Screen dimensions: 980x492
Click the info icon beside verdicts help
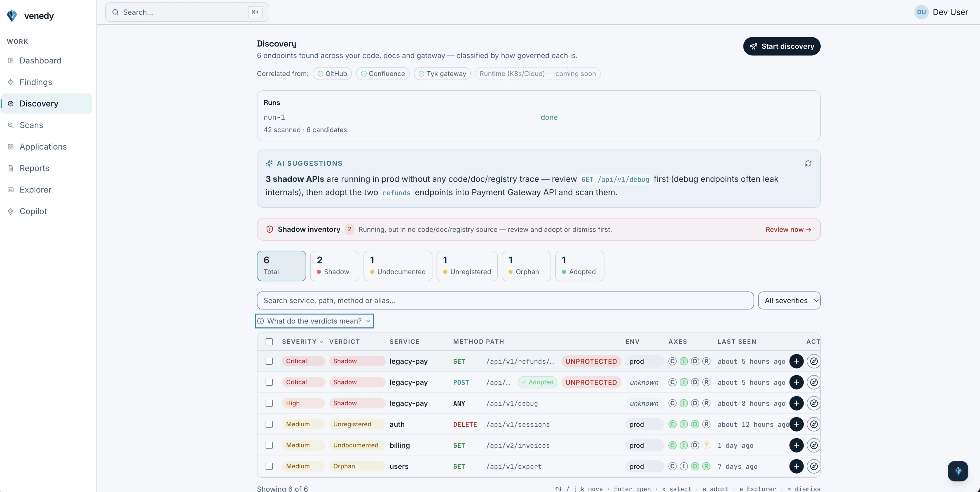click(x=260, y=321)
